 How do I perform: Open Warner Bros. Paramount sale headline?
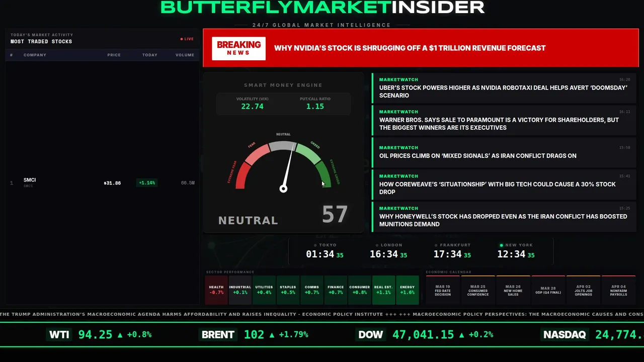tap(505, 120)
